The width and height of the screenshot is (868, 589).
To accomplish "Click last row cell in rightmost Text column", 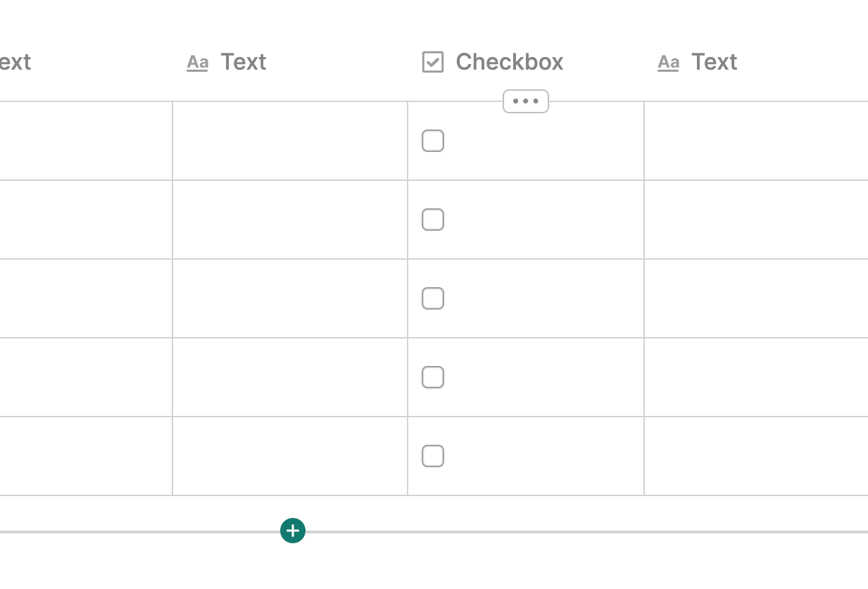I will click(x=755, y=456).
